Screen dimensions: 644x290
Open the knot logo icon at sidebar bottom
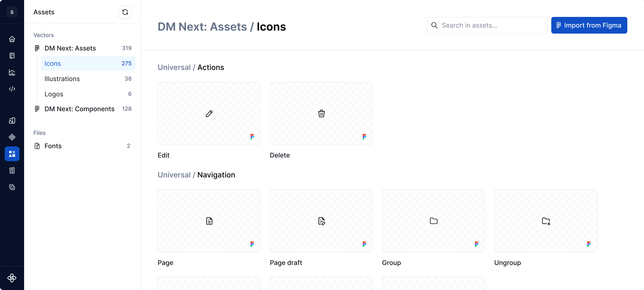pyautogui.click(x=12, y=278)
